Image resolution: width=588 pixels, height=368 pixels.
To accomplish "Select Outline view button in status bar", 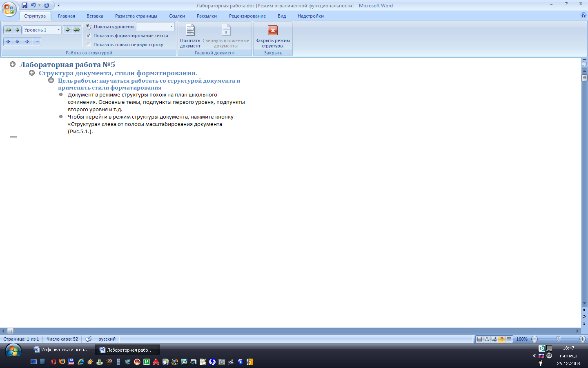I will [x=501, y=339].
